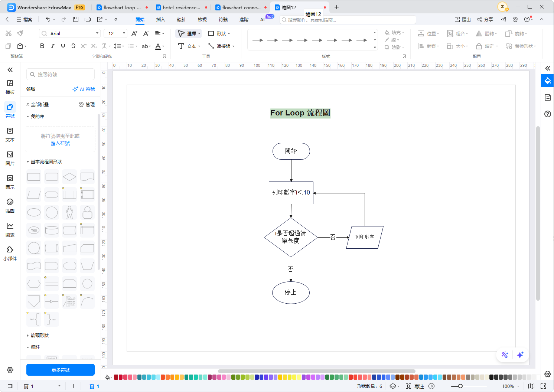The image size is (554, 392).
Task: Click the blue 更多符號 button
Action: [x=61, y=370]
